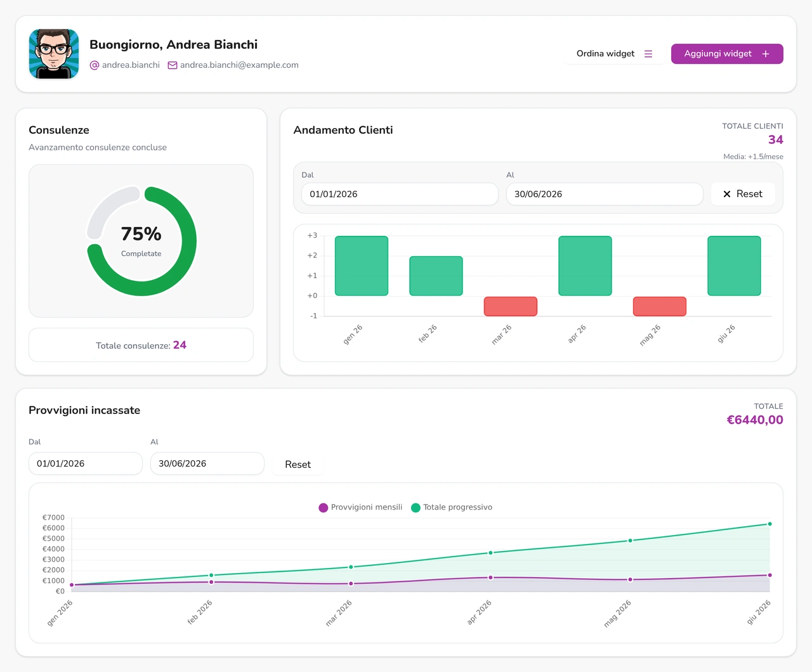Click Avanzamento consulenze concluse subtitle
812x672 pixels.
coord(98,147)
